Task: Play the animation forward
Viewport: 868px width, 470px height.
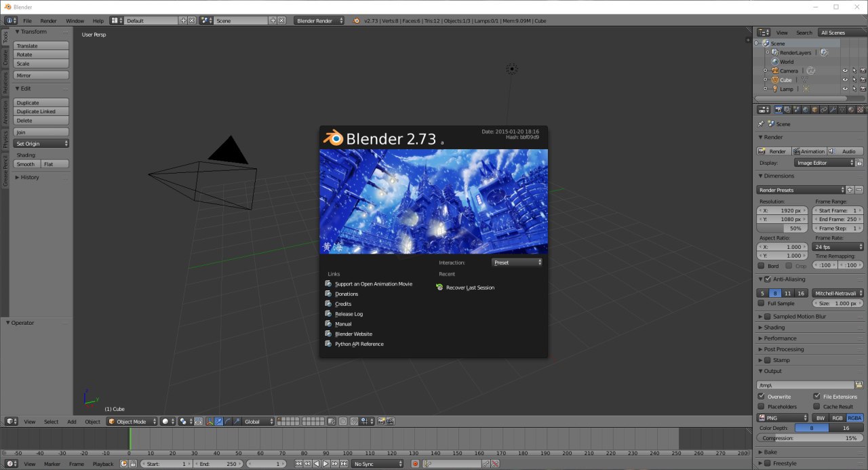Action: tap(325, 464)
